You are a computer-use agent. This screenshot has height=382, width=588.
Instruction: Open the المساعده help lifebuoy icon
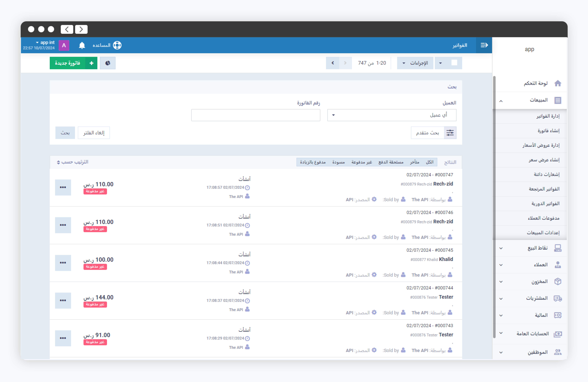tap(117, 45)
